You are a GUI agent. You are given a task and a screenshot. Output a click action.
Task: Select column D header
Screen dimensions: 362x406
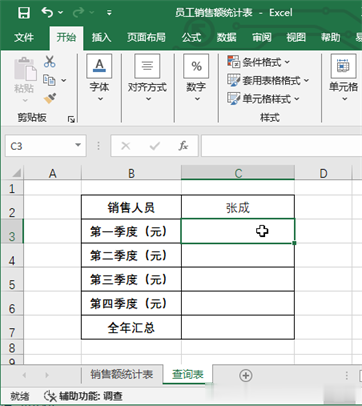(323, 173)
